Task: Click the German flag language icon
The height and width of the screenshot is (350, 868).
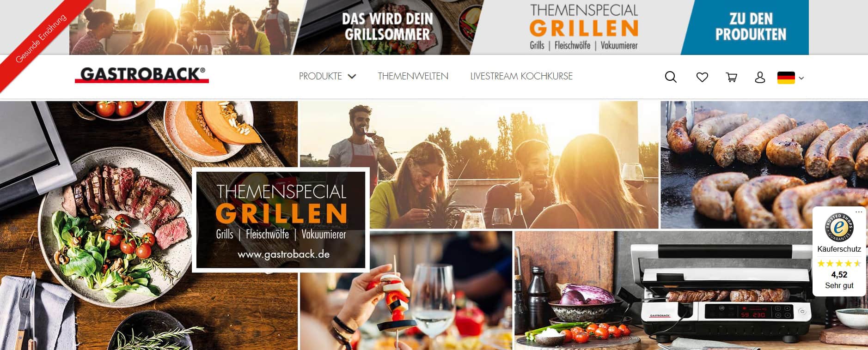Action: click(x=786, y=78)
